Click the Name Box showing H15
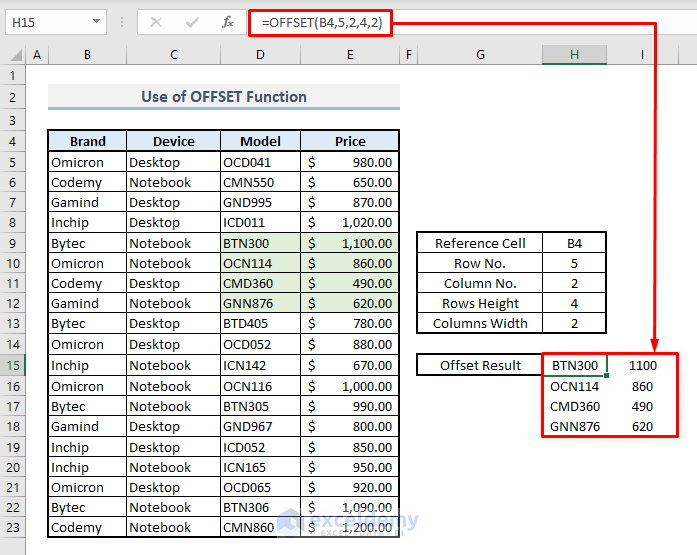 point(56,22)
